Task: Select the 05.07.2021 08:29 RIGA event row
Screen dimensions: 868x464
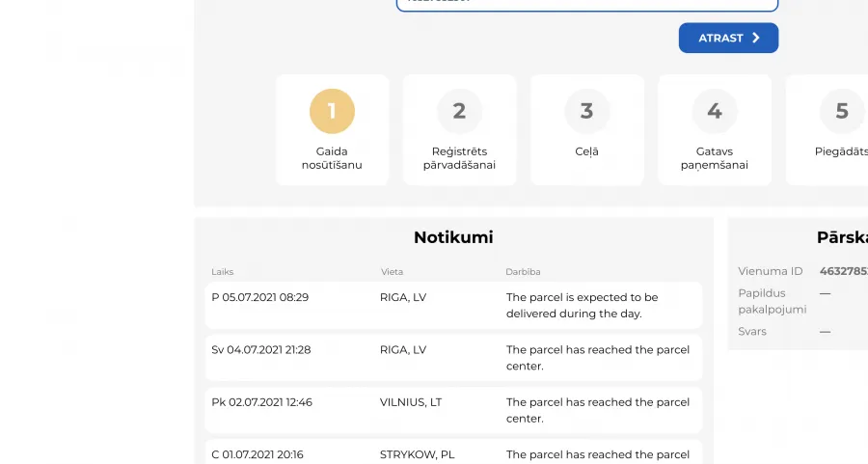Action: [453, 305]
